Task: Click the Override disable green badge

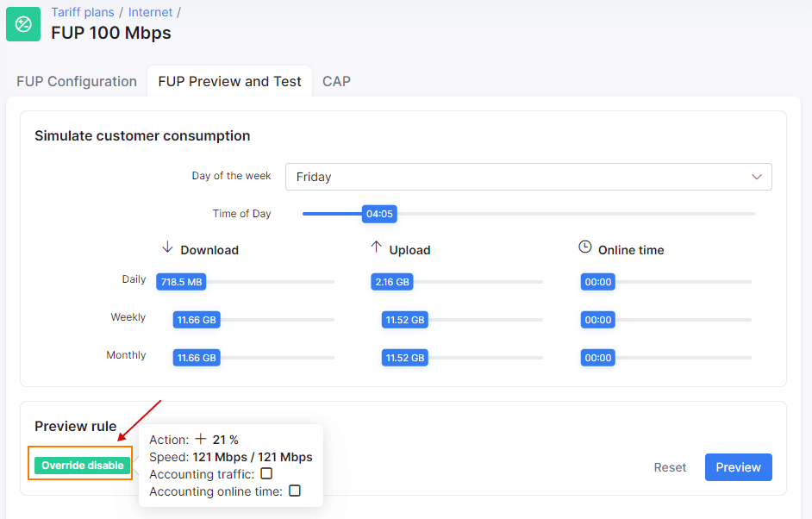Action: click(82, 466)
